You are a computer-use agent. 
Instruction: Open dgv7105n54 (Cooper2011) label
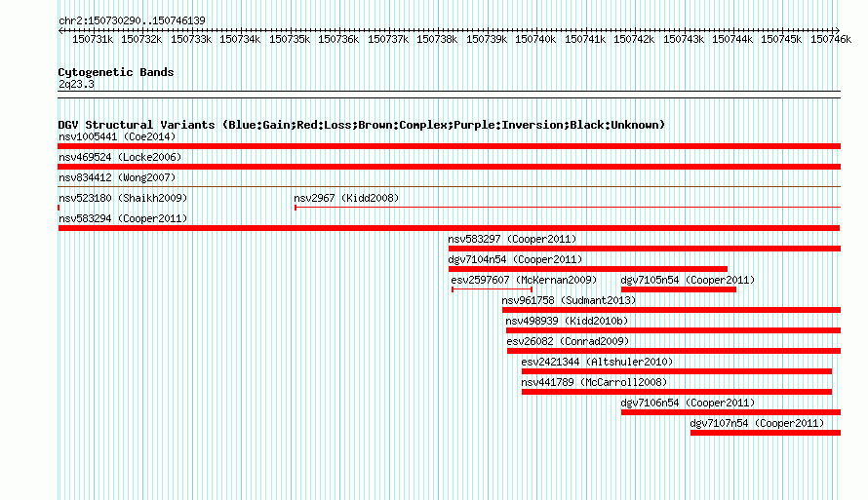[688, 280]
